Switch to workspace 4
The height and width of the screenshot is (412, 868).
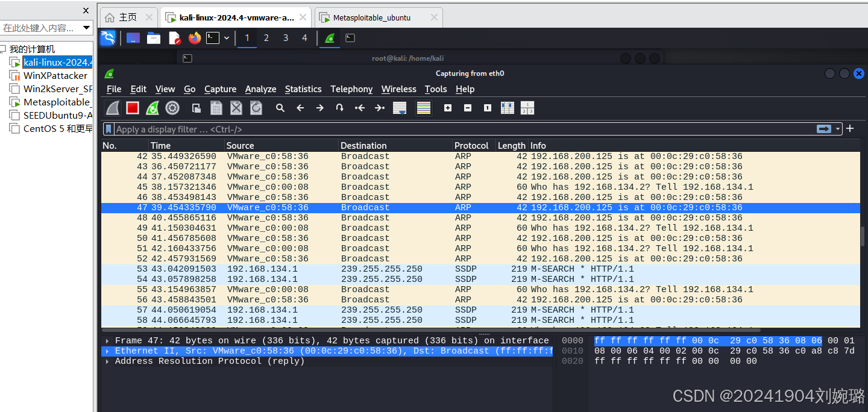pyautogui.click(x=304, y=38)
